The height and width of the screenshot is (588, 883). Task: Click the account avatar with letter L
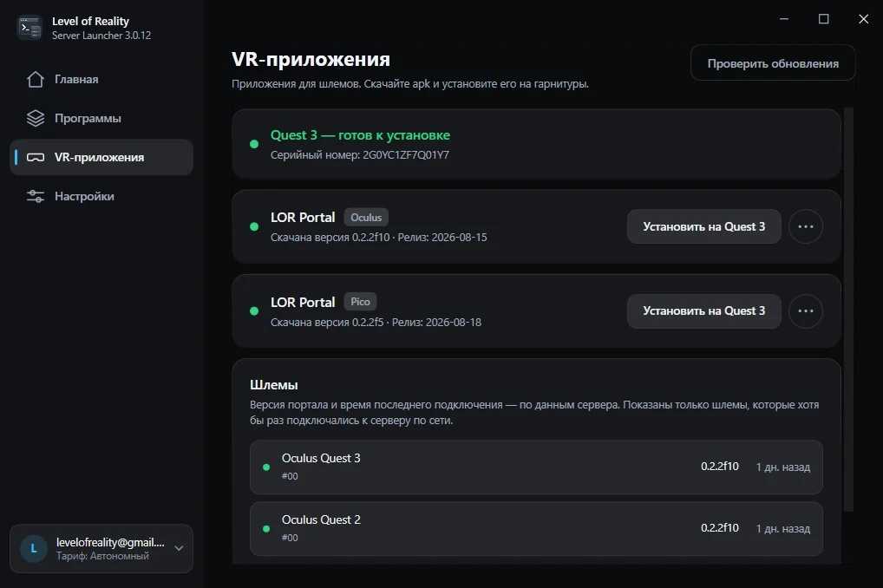pyautogui.click(x=34, y=549)
